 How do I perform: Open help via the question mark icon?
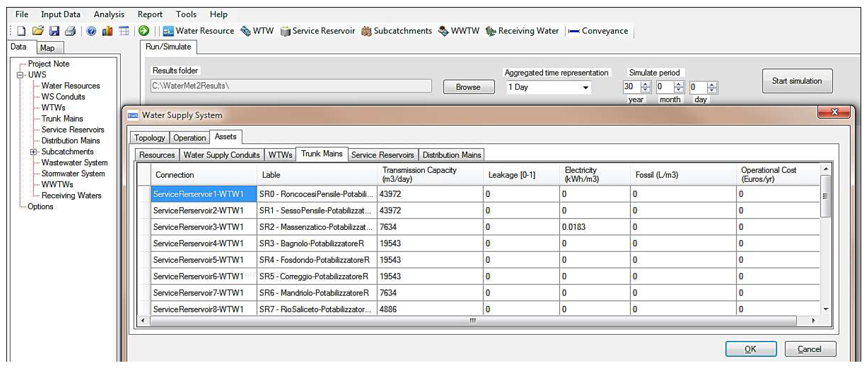coord(91,31)
